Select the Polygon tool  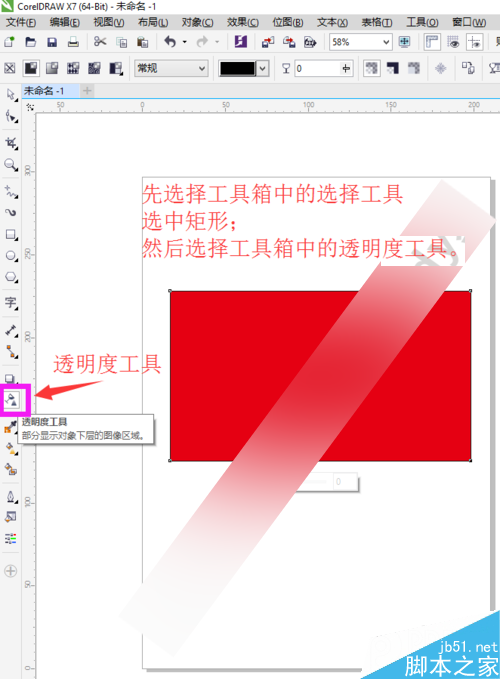point(11,277)
